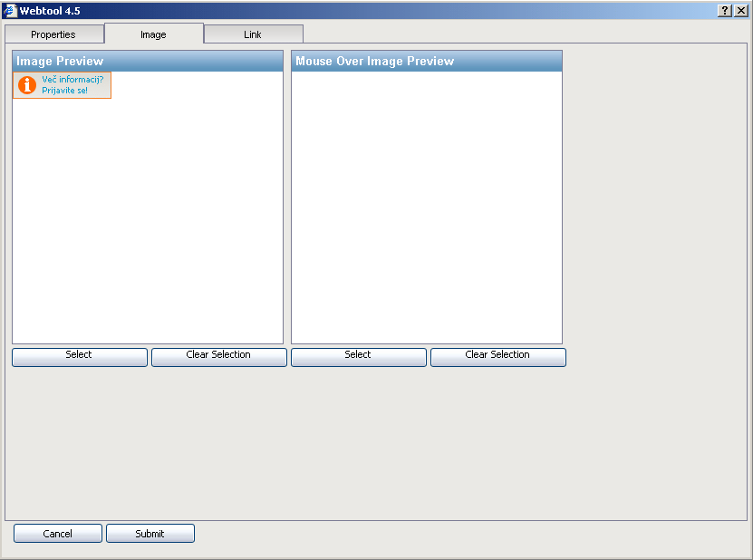Click the 'Več informacij?' link text
The width and height of the screenshot is (753, 560).
pyautogui.click(x=72, y=80)
